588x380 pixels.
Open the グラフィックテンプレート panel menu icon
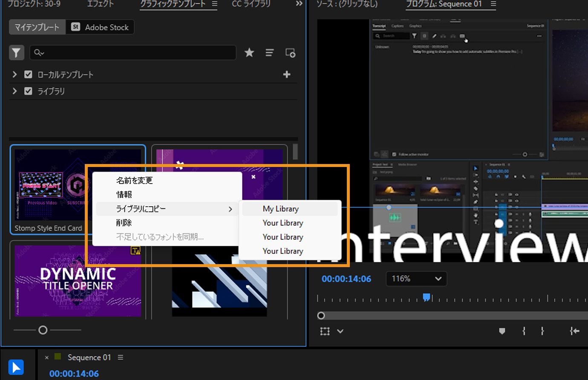214,4
